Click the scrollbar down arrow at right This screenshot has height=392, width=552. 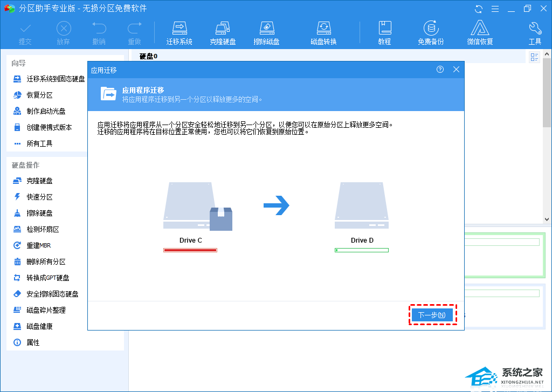pyautogui.click(x=547, y=219)
